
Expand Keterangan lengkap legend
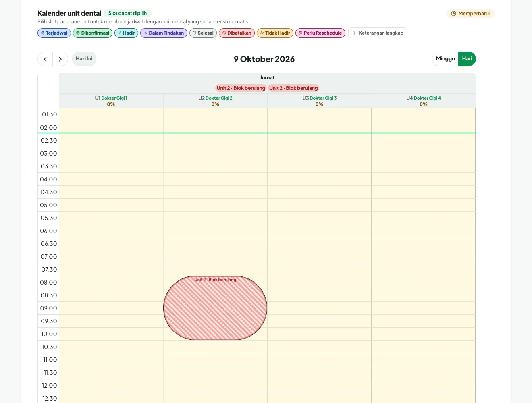point(378,33)
